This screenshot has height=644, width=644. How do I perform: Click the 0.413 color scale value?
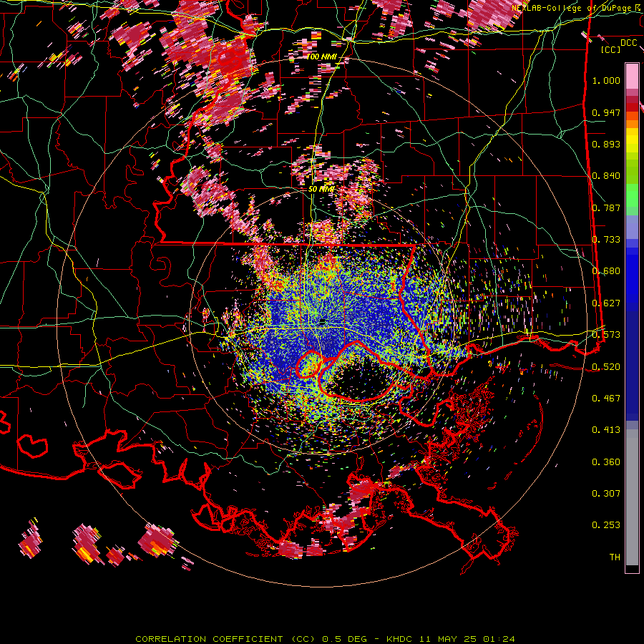[x=606, y=429]
